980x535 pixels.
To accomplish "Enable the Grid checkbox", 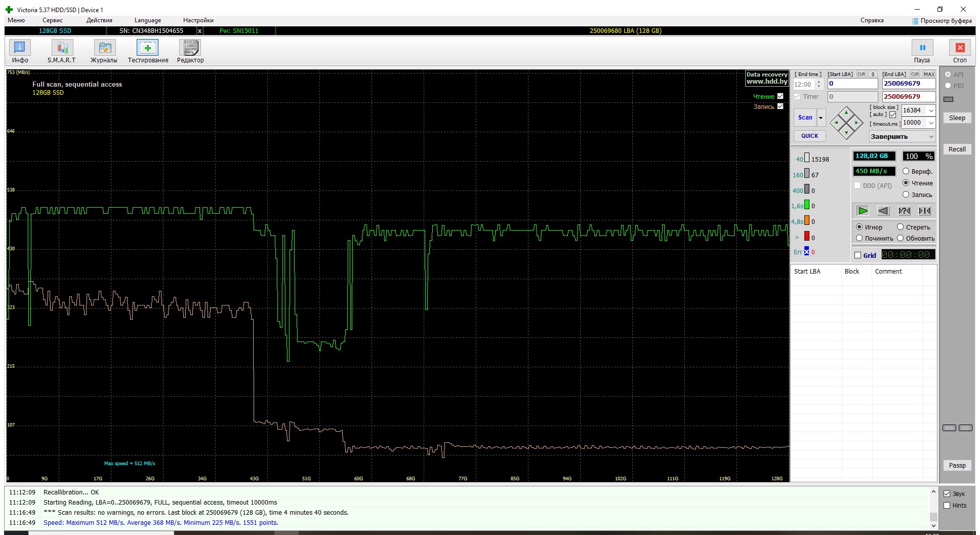I will pos(858,255).
